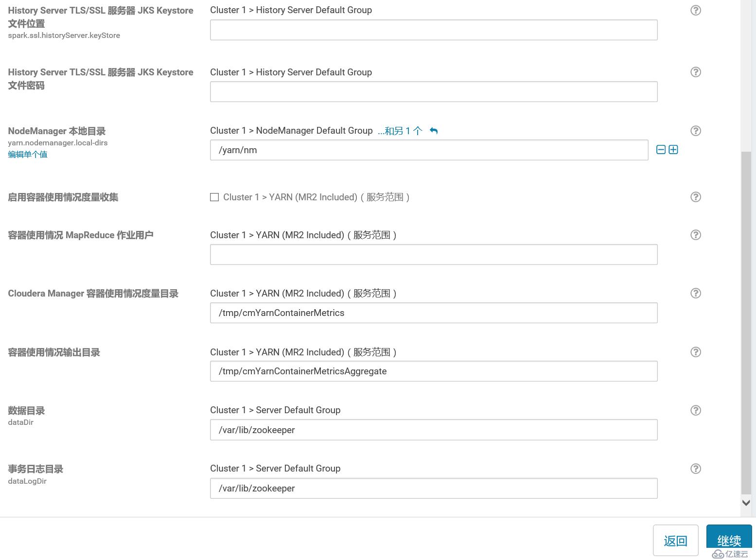Open help for dataDir setting

(x=696, y=410)
